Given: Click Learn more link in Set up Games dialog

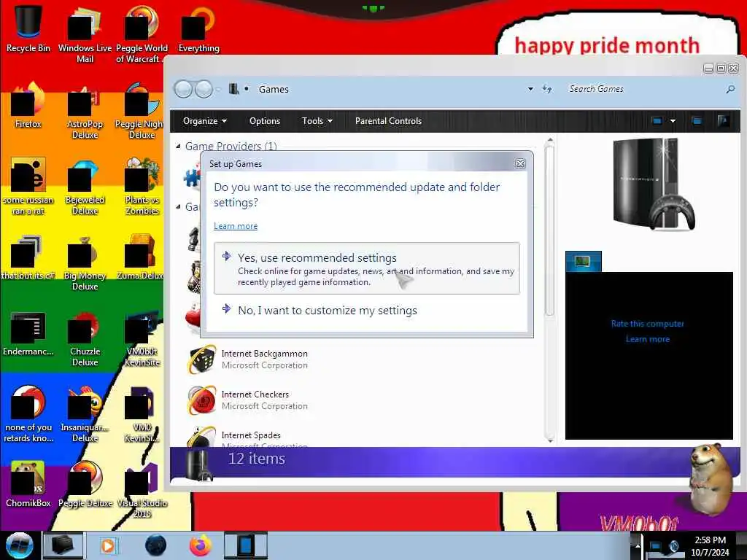Looking at the screenshot, I should tap(236, 226).
